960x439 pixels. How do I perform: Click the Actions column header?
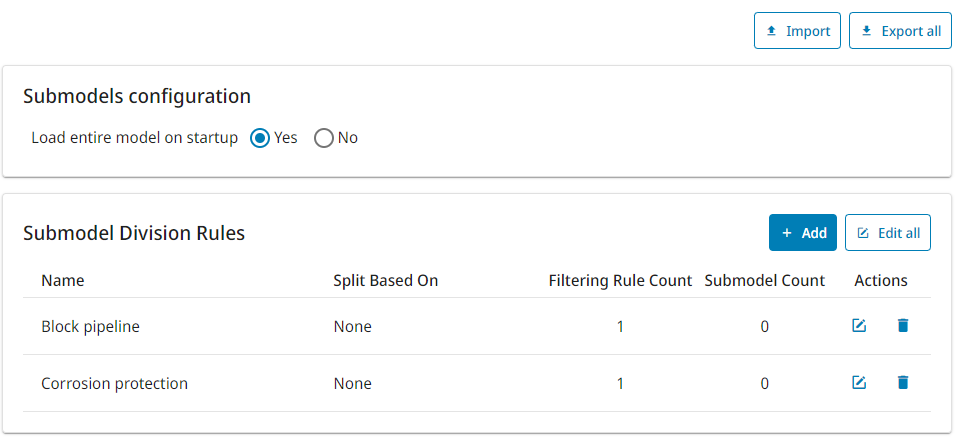881,280
